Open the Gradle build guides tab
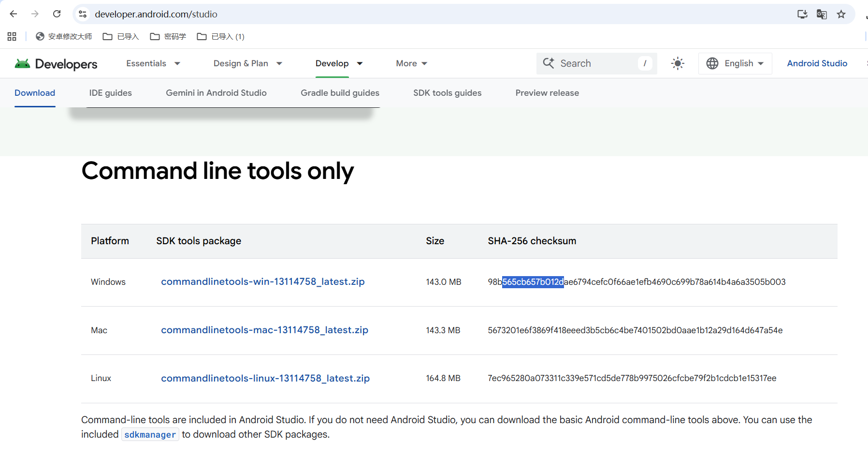Image resolution: width=868 pixels, height=456 pixels. (340, 93)
